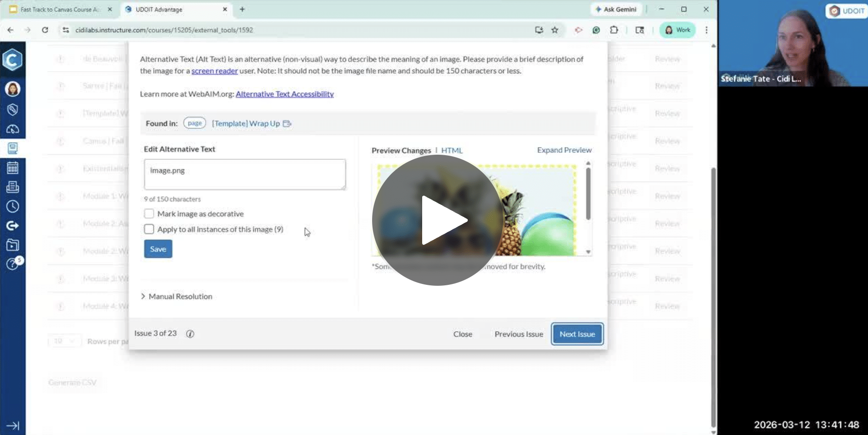Screen dimensions: 868x435
Task: Bookmark this page with star icon
Action: pos(555,30)
